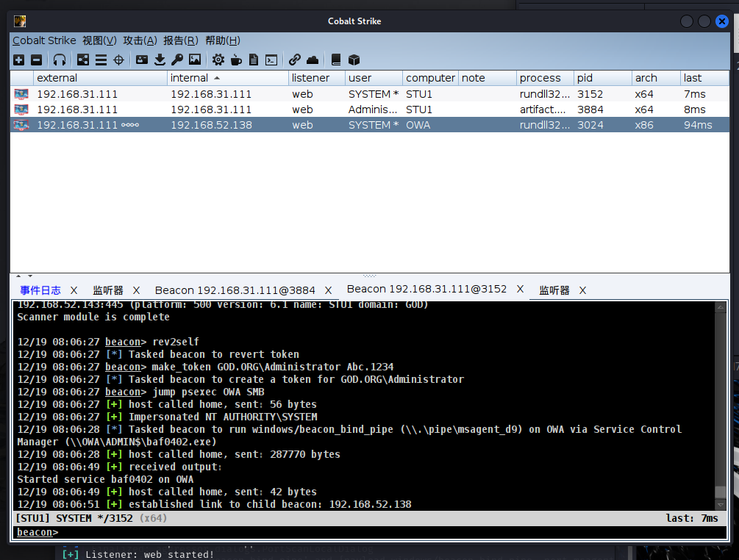This screenshot has width=739, height=560.
Task: Click the terminal scripted web delivery icon
Action: tap(271, 60)
